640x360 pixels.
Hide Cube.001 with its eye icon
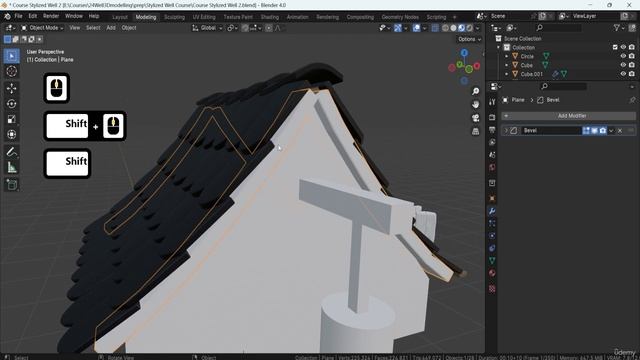623,74
